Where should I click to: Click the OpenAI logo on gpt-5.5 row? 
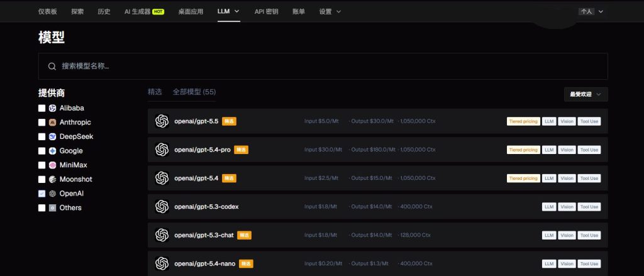[x=162, y=121]
